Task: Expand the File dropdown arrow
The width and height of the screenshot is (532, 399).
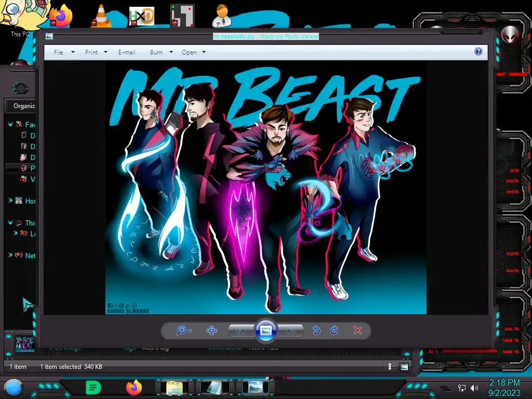Action: [x=73, y=52]
